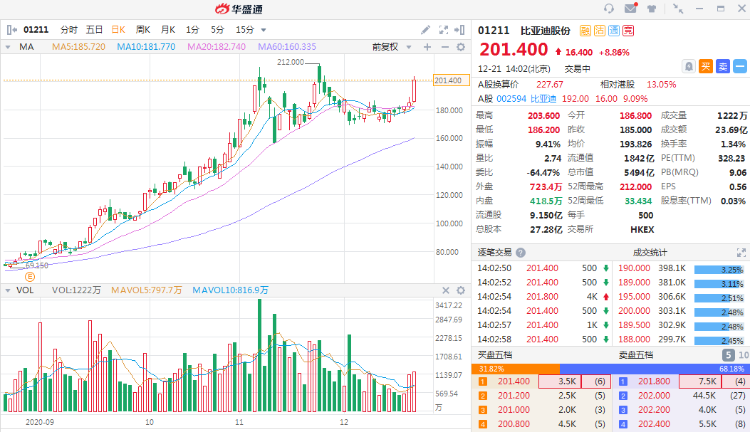Switch to the 周K weekly chart tab
The image size is (750, 432).
[x=143, y=30]
